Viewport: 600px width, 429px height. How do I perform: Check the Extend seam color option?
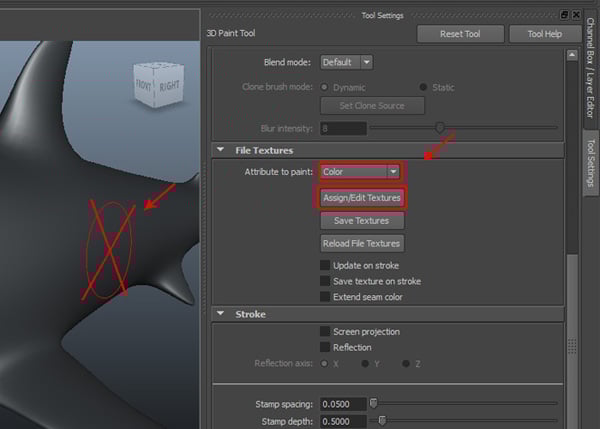pyautogui.click(x=325, y=297)
